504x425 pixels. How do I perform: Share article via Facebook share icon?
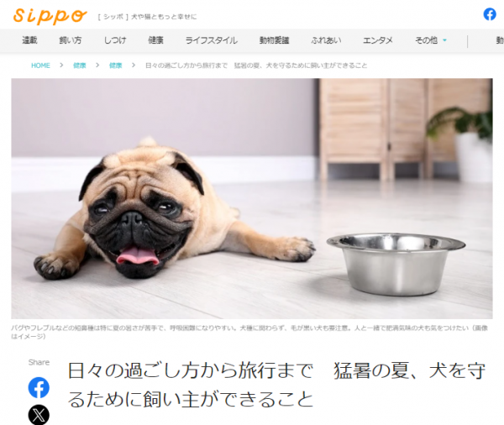pyautogui.click(x=39, y=388)
